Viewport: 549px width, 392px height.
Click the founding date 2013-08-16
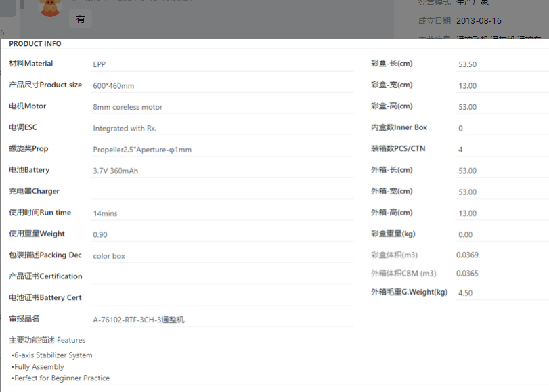pos(479,21)
